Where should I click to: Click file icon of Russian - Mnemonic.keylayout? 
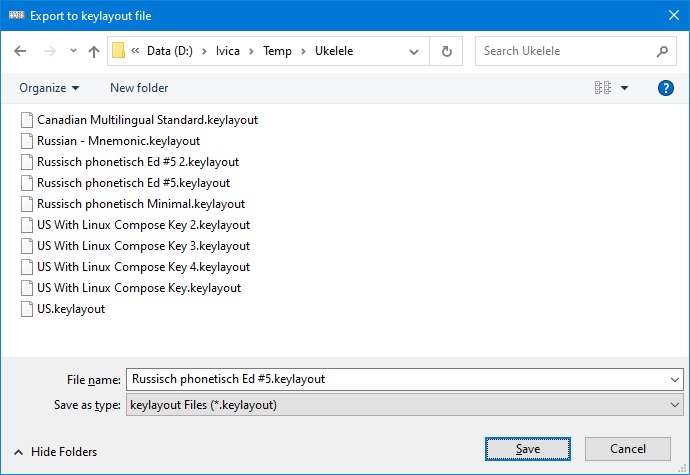point(27,141)
